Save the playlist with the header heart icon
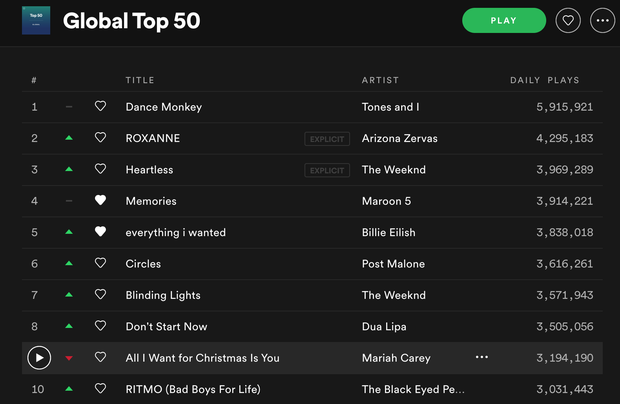 [x=568, y=20]
